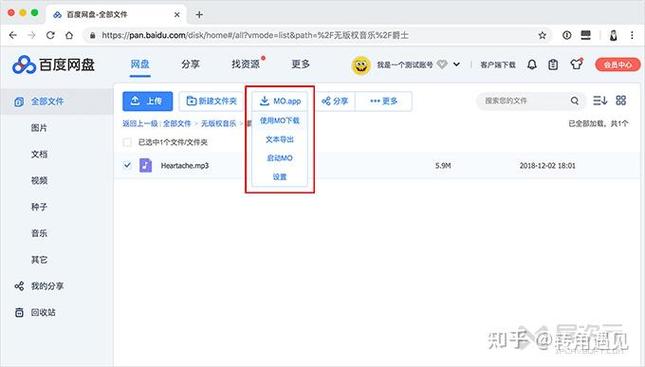
Task: Uncheck the Heartache.mp3 checkbox
Action: click(127, 165)
